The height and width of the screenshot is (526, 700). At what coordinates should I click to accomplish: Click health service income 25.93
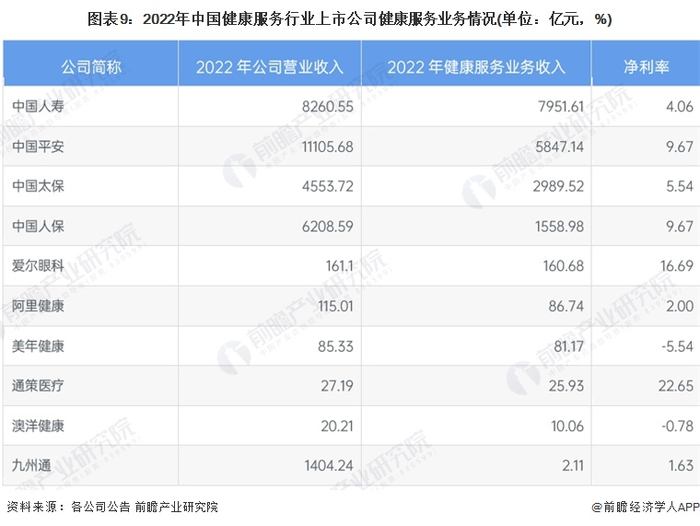(x=566, y=386)
